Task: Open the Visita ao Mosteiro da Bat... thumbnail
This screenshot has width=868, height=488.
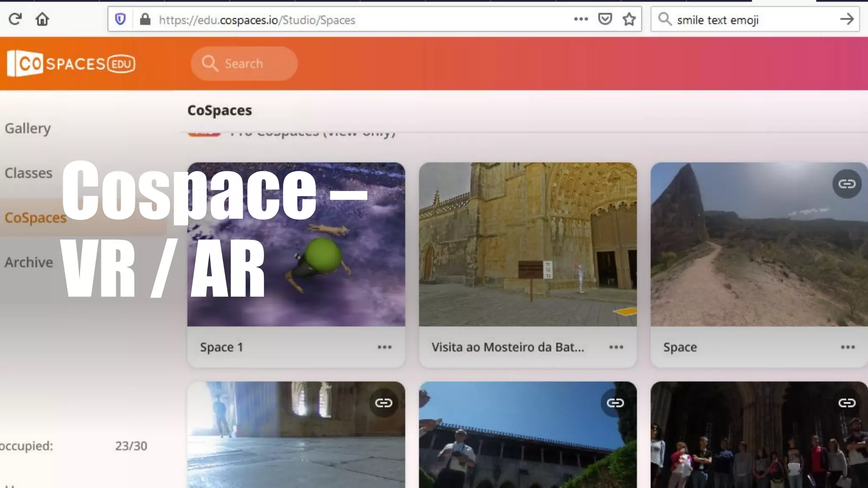Action: [528, 244]
